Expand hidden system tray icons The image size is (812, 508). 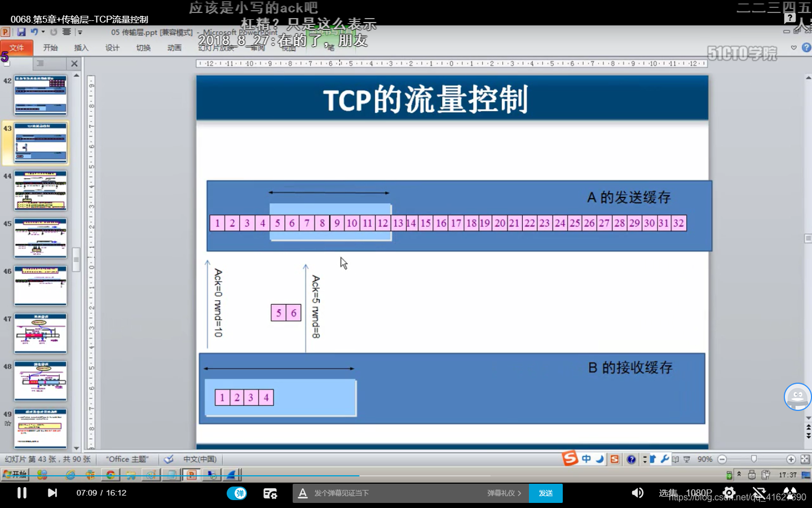pyautogui.click(x=739, y=474)
